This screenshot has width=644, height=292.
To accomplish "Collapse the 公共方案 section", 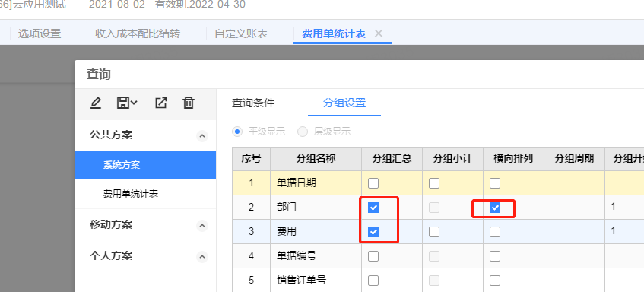I will tap(201, 136).
